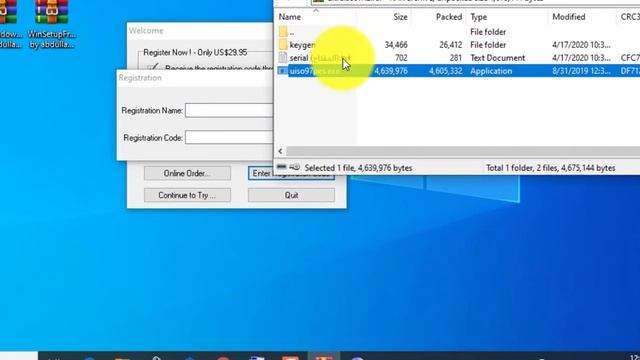Click the drive icon in WinRAR status bar

pos(282,167)
